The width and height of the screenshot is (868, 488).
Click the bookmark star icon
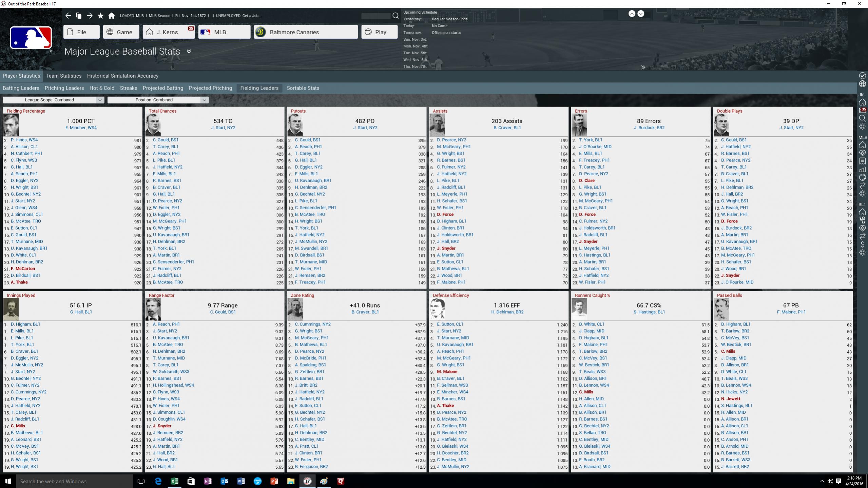[100, 16]
